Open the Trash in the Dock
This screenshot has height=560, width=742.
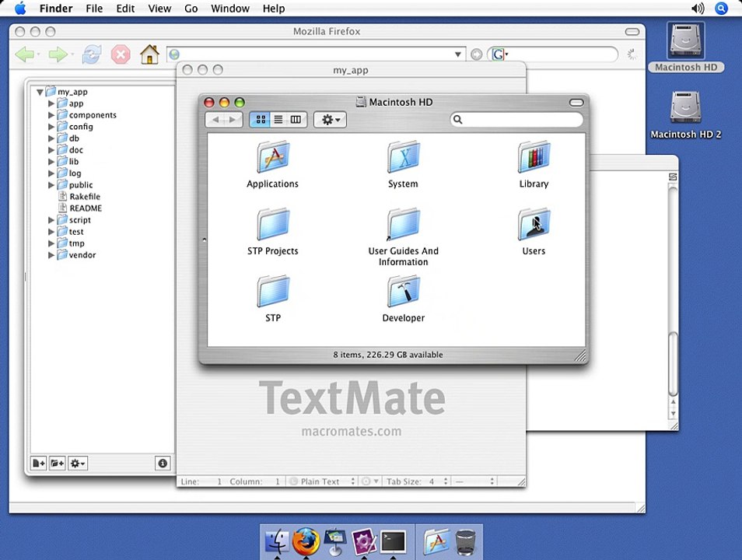click(466, 542)
